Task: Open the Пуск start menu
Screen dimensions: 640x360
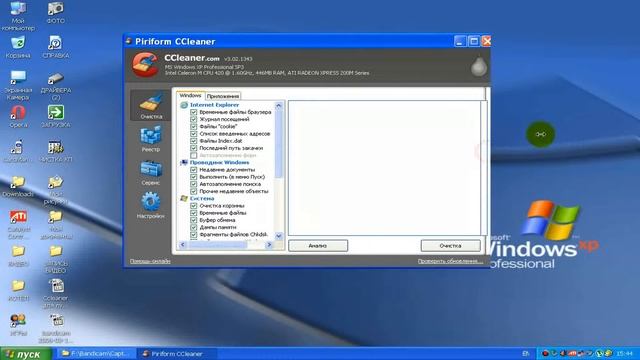Action: click(x=26, y=354)
